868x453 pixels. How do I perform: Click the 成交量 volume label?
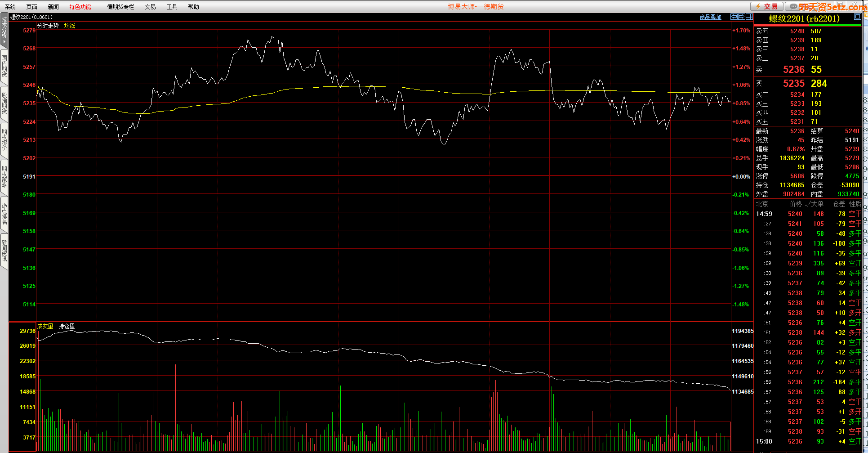[45, 326]
